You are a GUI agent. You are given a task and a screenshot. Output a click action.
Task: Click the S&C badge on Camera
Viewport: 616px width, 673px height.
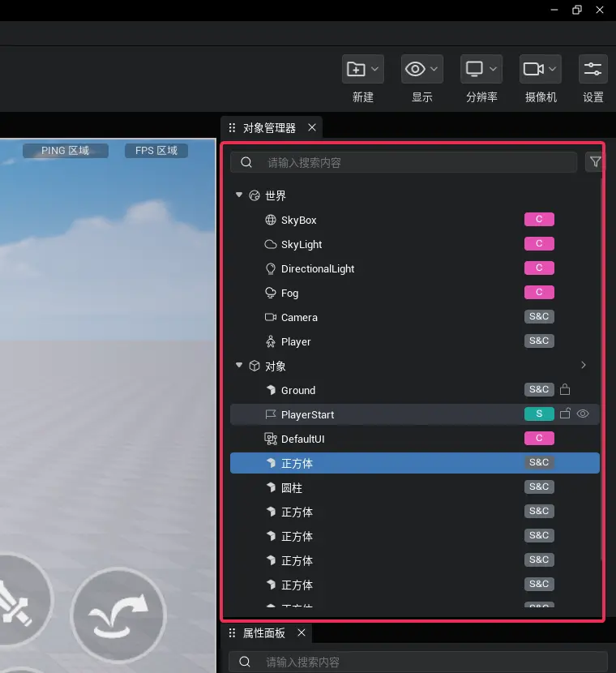coord(539,316)
